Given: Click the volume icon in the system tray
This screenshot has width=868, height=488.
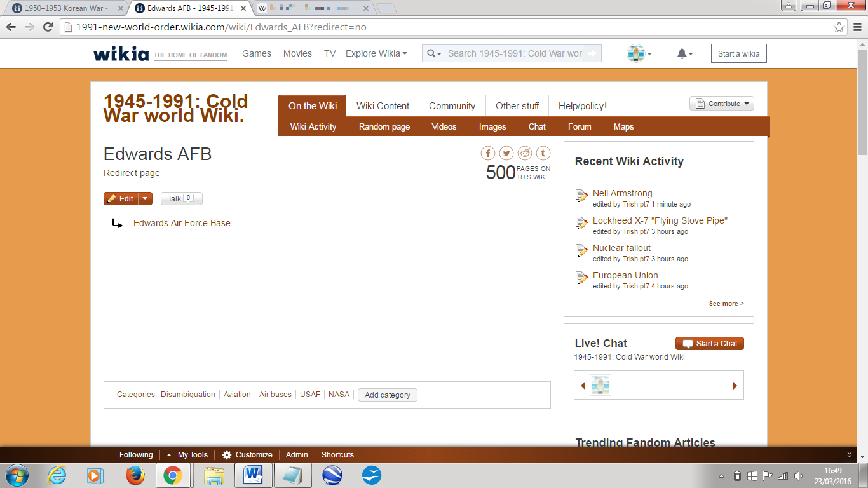Looking at the screenshot, I should click(799, 476).
